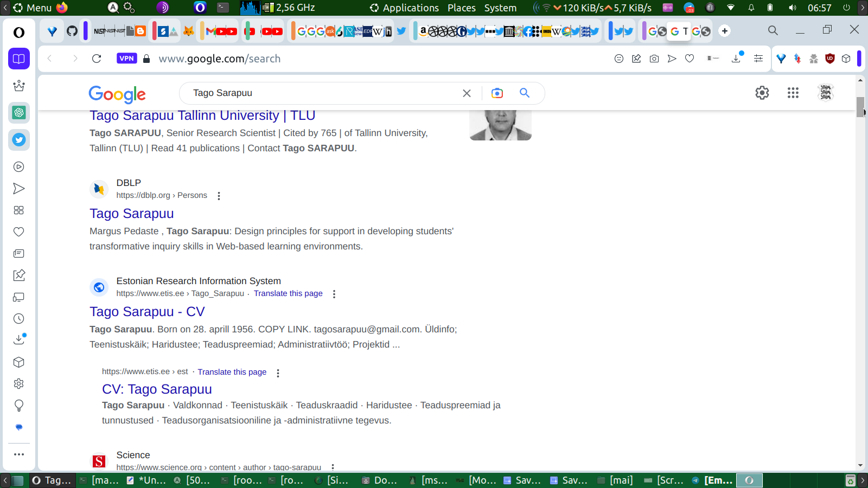868x488 pixels.
Task: Open the power icon in top panel
Action: [x=846, y=8]
